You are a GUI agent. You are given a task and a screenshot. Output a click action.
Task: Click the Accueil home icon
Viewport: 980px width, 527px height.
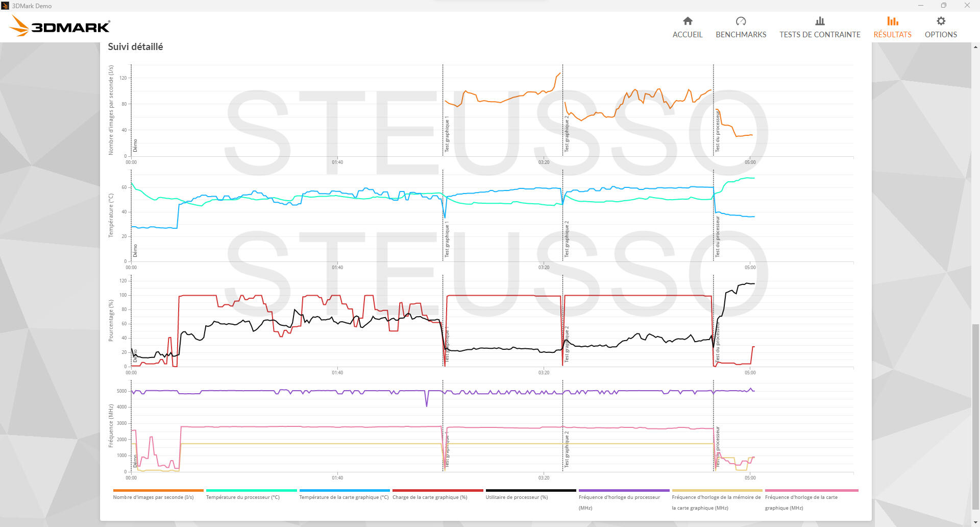pyautogui.click(x=688, y=21)
